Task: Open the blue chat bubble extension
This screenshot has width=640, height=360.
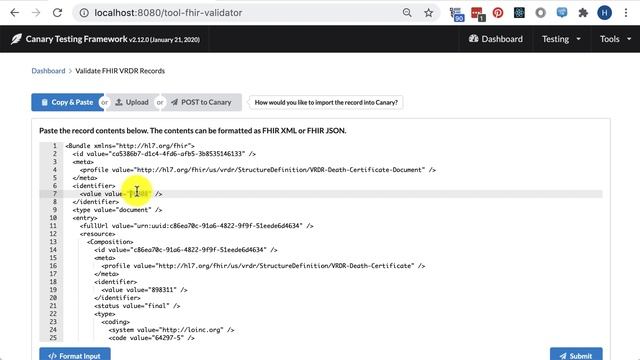Action: (562, 13)
